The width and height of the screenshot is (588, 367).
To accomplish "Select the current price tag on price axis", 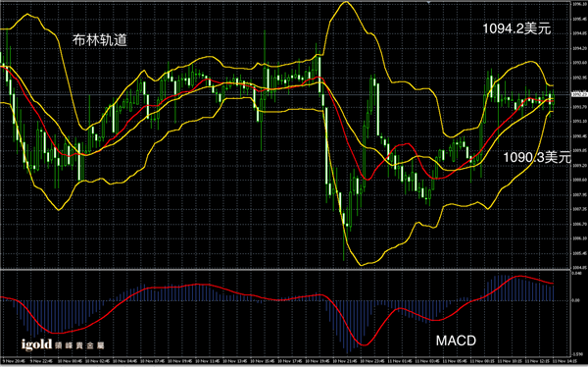I will coord(579,94).
